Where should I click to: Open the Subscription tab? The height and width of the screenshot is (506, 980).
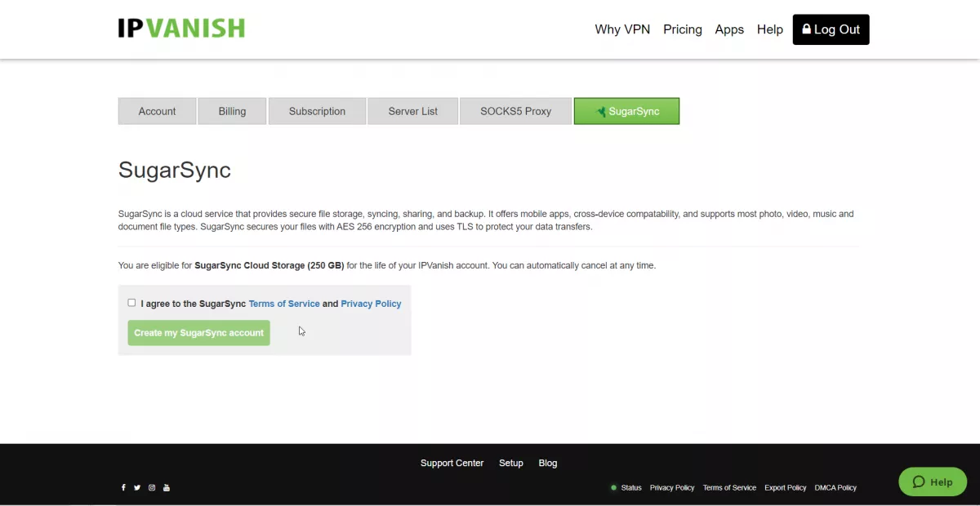click(317, 111)
